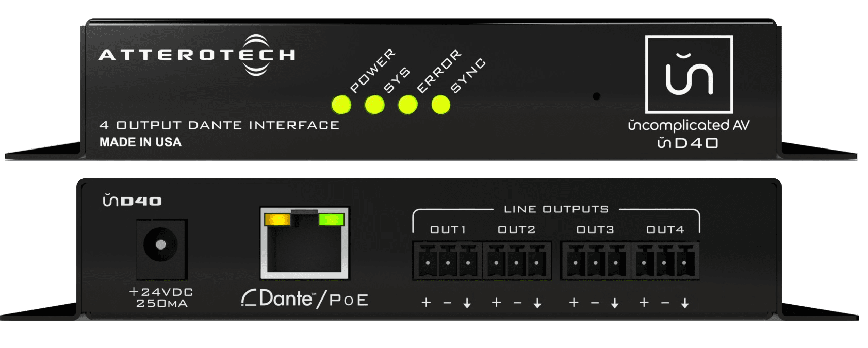
Task: Click the OUT4 terminal connector
Action: pyautogui.click(x=665, y=260)
